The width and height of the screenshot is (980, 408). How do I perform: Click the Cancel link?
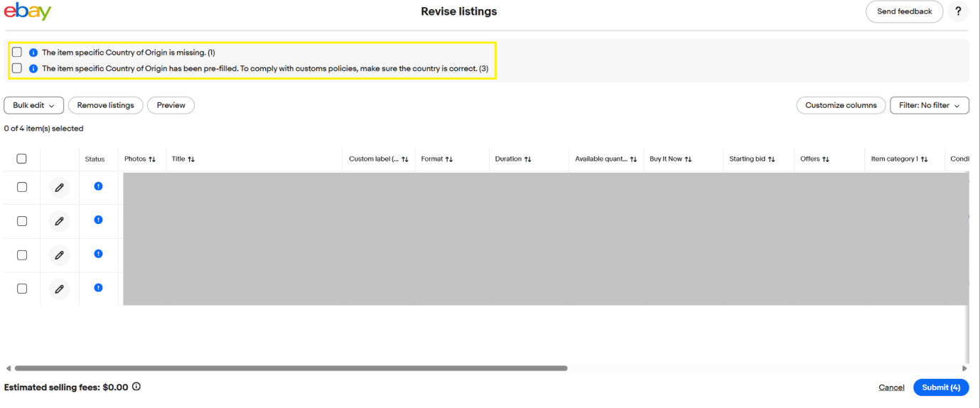891,387
